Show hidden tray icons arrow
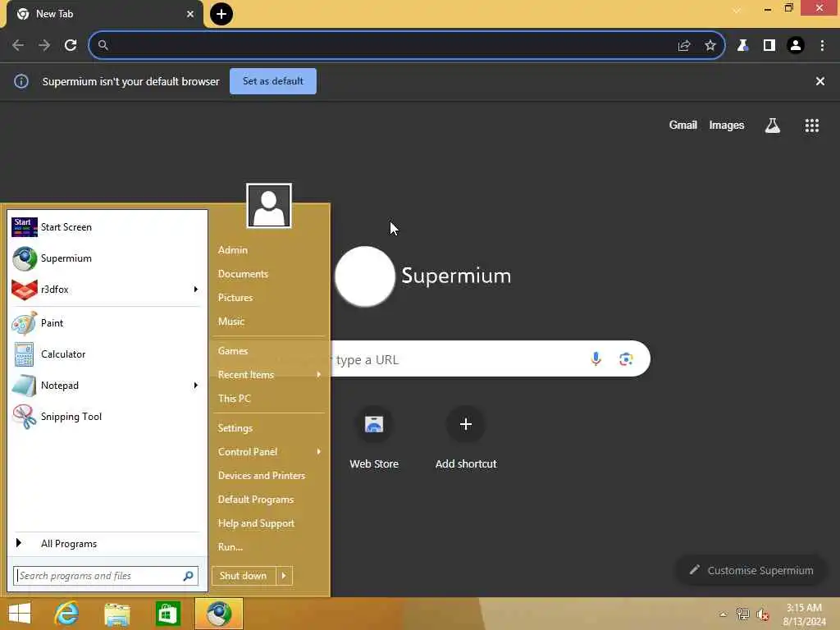The image size is (840, 630). coord(724,614)
